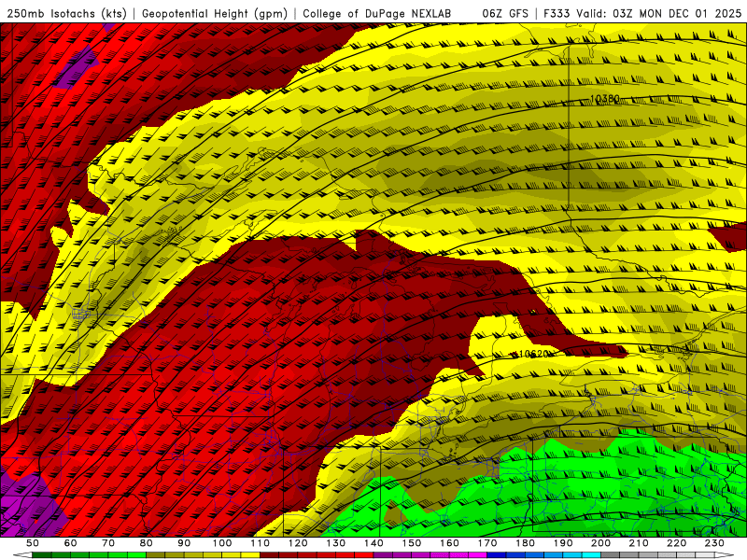The width and height of the screenshot is (747, 560).
Task: Click the 'College of DuPage NEXLAB' label
Action: [x=377, y=14]
